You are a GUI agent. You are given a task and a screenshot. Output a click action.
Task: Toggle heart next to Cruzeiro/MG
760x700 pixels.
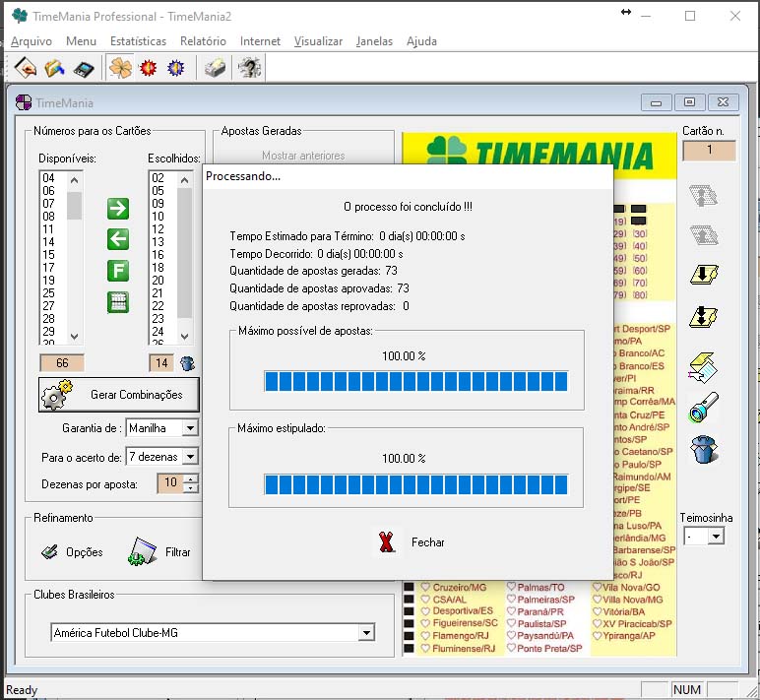[425, 587]
